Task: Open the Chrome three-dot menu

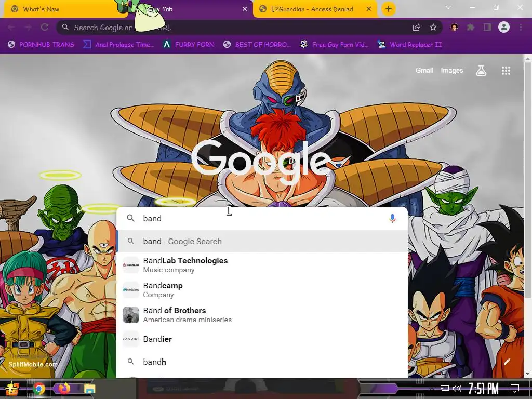Action: pos(521,28)
